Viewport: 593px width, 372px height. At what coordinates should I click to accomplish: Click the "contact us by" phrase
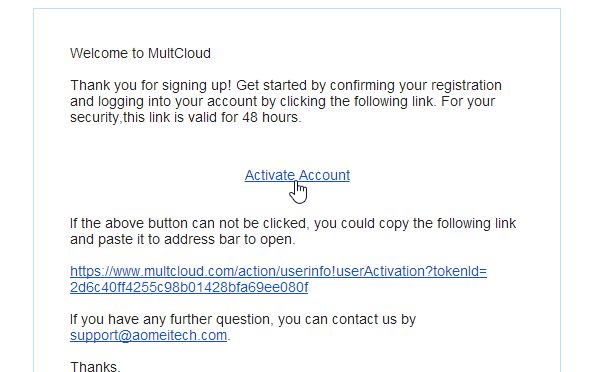(x=374, y=319)
